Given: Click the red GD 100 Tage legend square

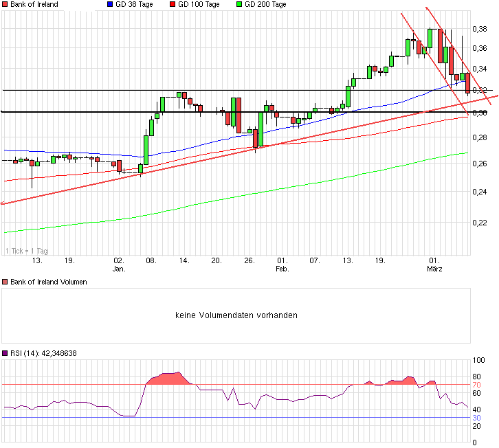Looking at the screenshot, I should pyautogui.click(x=171, y=5).
